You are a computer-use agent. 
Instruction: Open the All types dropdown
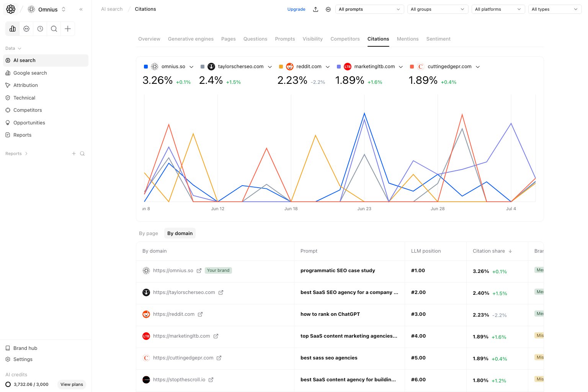[x=555, y=9]
